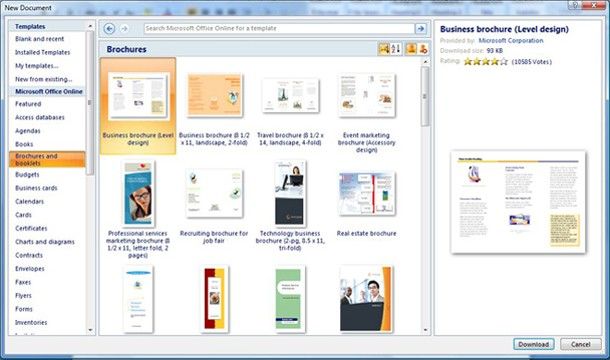
Task: Click the template gallery scrollbar thumb
Action: (x=425, y=96)
